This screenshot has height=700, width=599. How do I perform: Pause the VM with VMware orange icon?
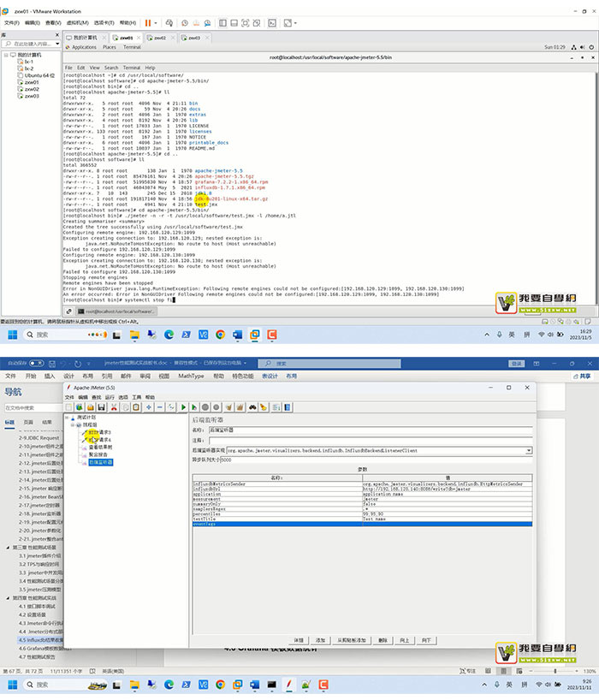pos(148,23)
